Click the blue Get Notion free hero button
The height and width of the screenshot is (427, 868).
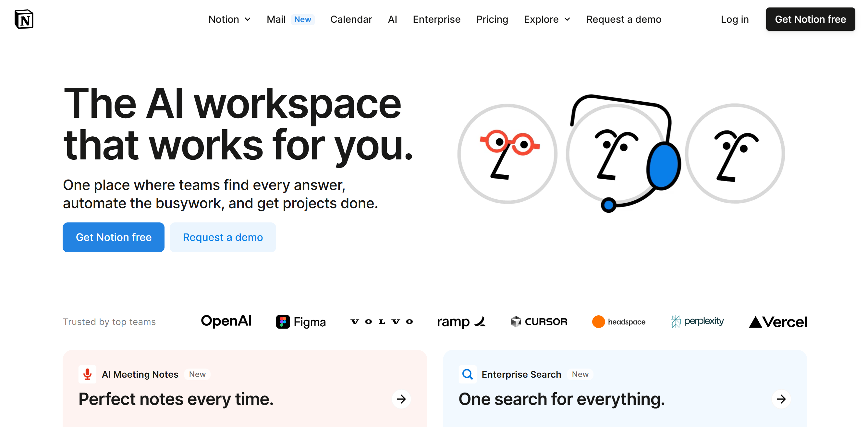pos(113,237)
